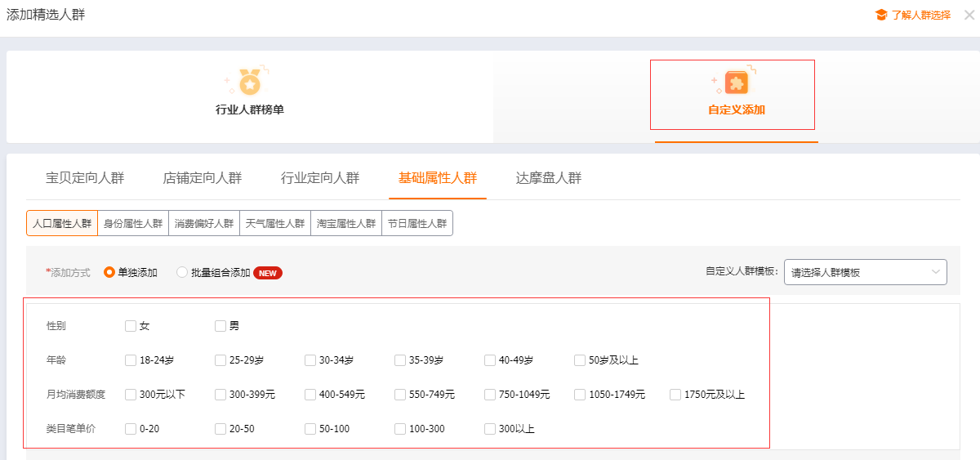Select the 550-749元 spending checkbox

[400, 395]
